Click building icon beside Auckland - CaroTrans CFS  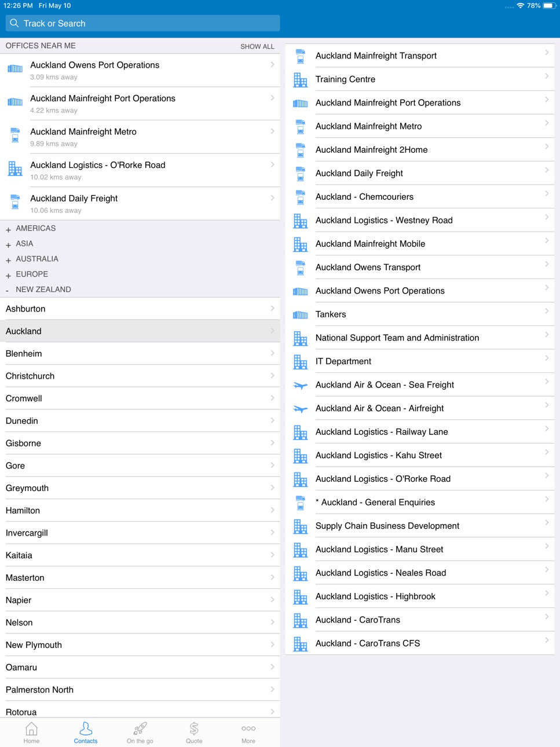point(300,644)
